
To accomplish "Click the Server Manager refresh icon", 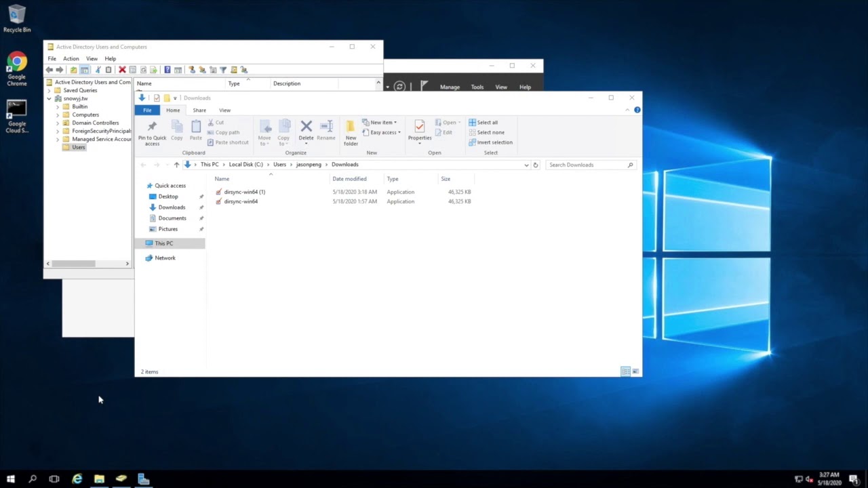I will (399, 86).
